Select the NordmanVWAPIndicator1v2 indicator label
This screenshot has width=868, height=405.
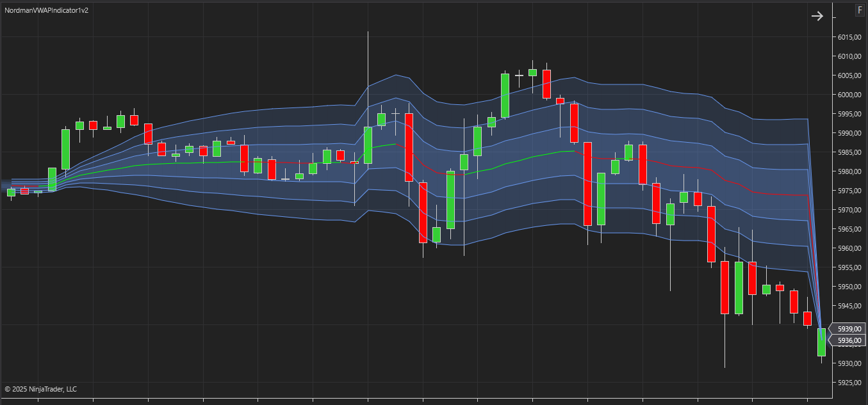pos(46,12)
